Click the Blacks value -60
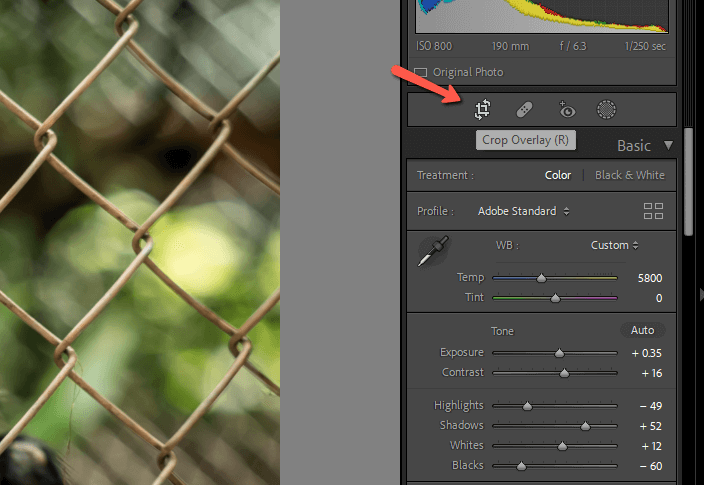The height and width of the screenshot is (485, 704). pyautogui.click(x=651, y=466)
